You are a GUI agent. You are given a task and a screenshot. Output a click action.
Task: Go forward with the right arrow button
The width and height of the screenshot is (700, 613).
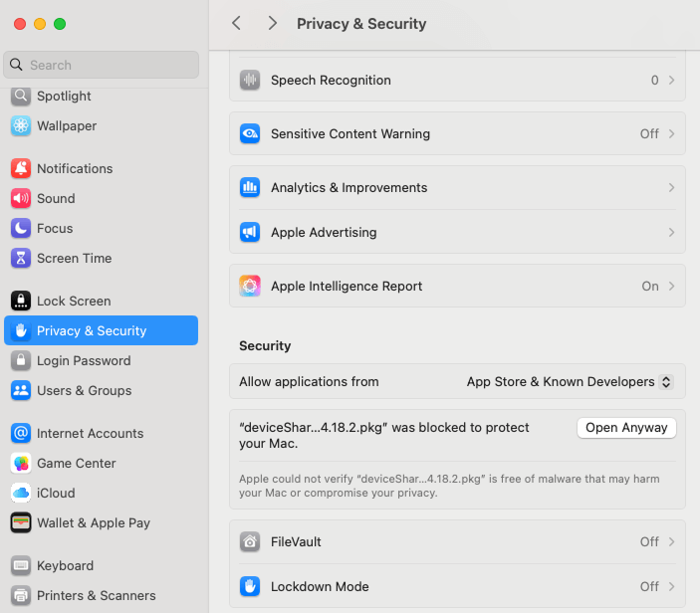[x=272, y=23]
